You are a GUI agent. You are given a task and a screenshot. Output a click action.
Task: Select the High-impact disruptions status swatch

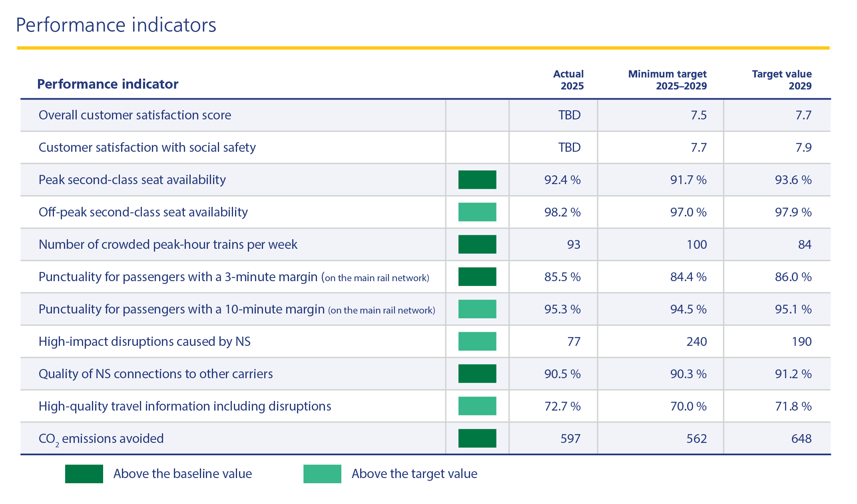point(477,341)
